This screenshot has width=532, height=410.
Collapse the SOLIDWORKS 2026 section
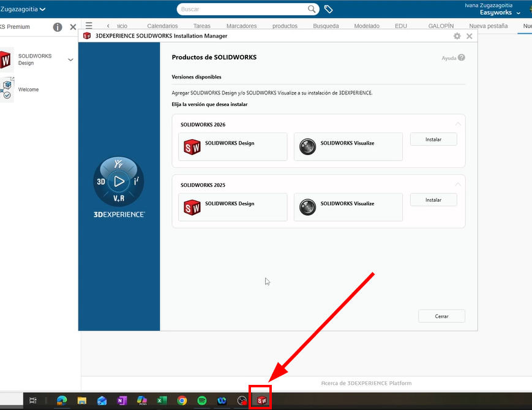457,124
